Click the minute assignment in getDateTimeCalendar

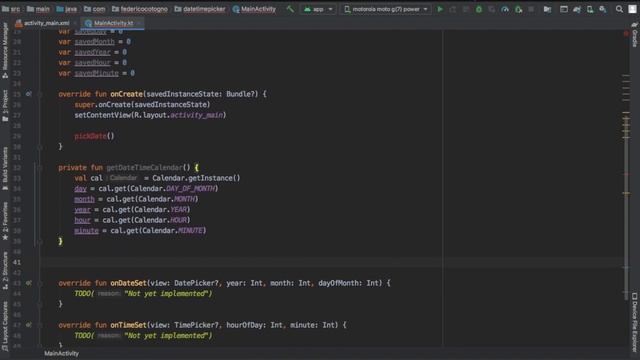[140, 231]
